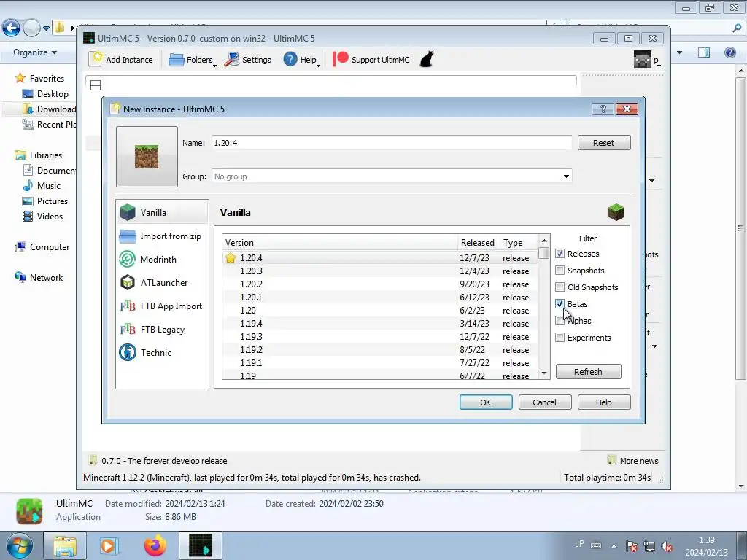This screenshot has width=747, height=560.
Task: Select Technic in the sidebar
Action: pyautogui.click(x=163, y=353)
